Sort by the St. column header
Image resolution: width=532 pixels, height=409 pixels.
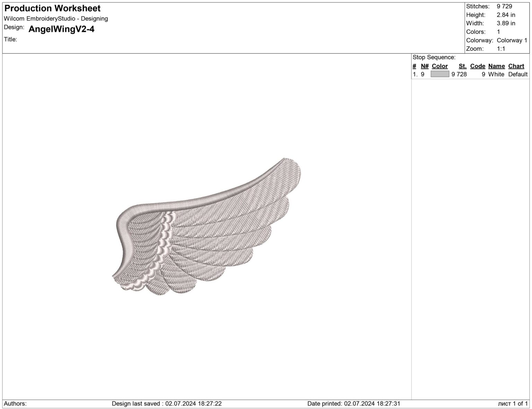[x=462, y=66]
